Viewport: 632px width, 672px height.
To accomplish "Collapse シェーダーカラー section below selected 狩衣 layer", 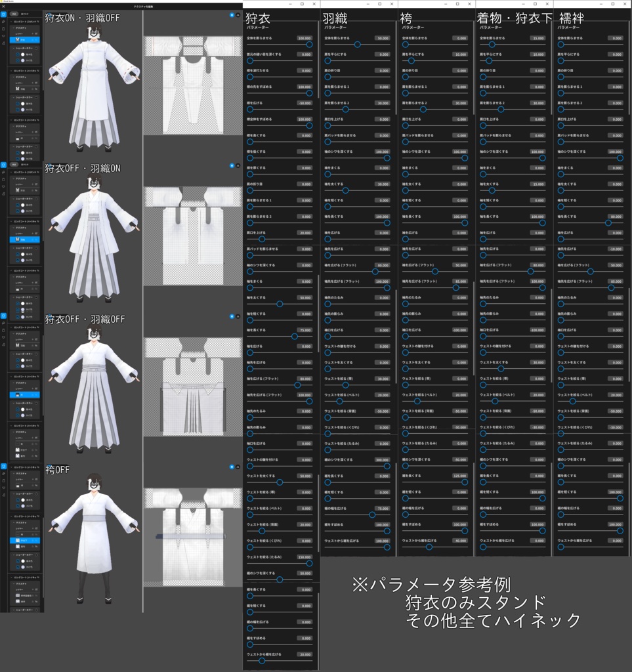I will click(13, 49).
